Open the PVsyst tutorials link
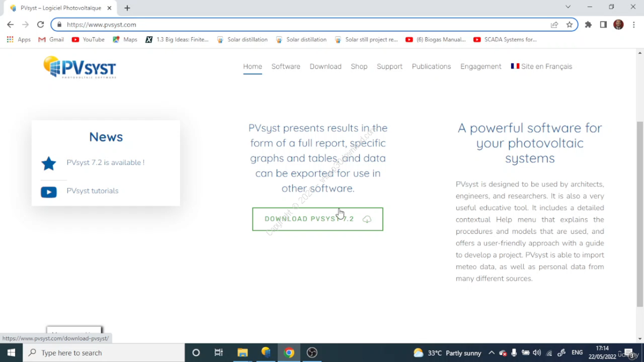This screenshot has width=644, height=362. pyautogui.click(x=93, y=191)
